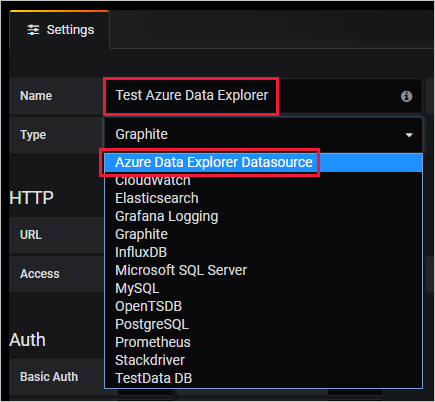Image resolution: width=435 pixels, height=402 pixels.
Task: Pick InfluxDB from the list
Action: click(263, 252)
